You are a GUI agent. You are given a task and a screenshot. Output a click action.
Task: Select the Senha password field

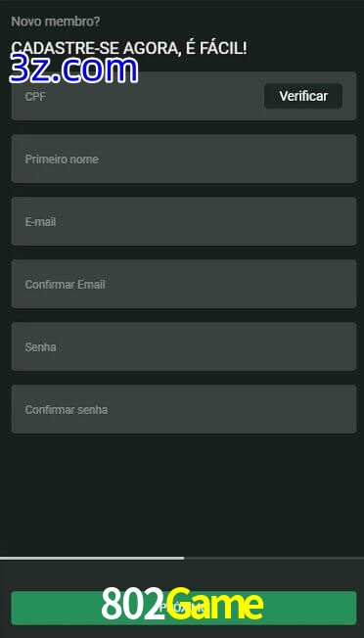coord(184,346)
